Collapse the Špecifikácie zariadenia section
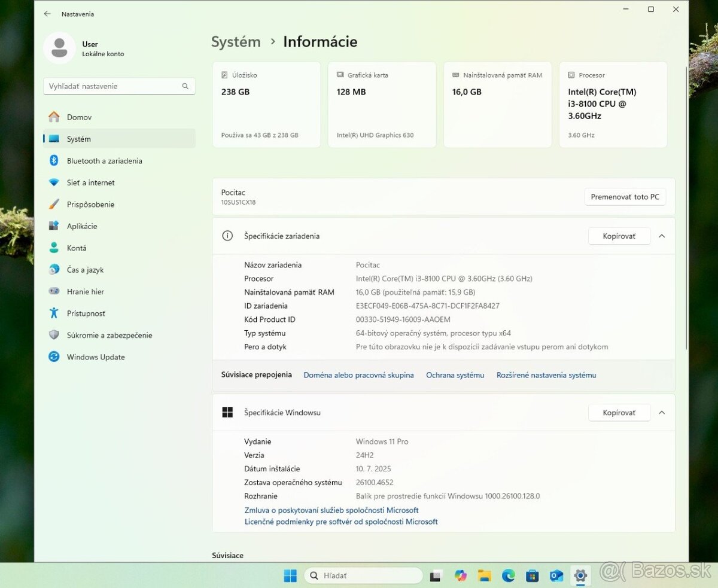The width and height of the screenshot is (718, 588). pos(662,236)
